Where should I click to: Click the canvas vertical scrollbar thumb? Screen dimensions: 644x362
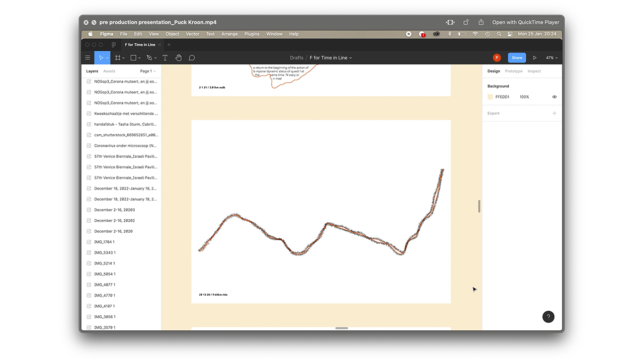[479, 206]
